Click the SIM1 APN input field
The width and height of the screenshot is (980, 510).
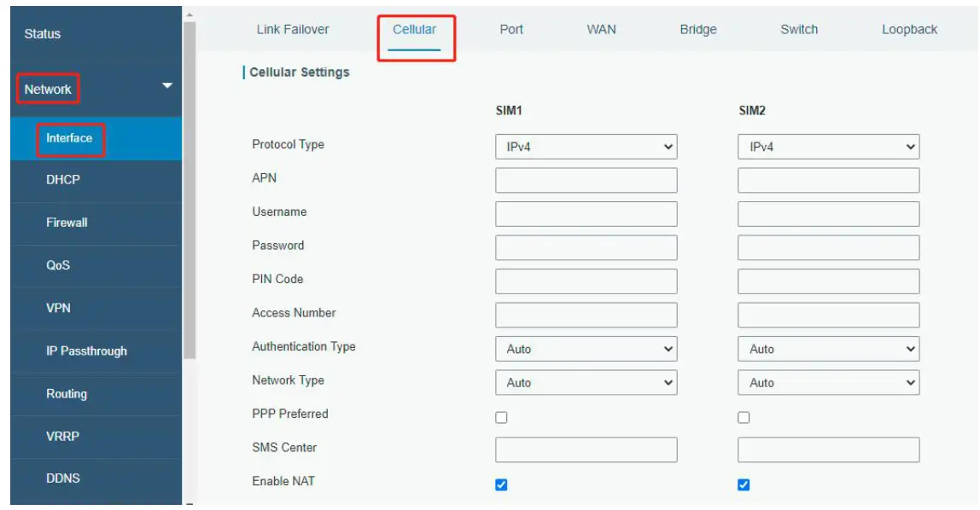click(586, 180)
